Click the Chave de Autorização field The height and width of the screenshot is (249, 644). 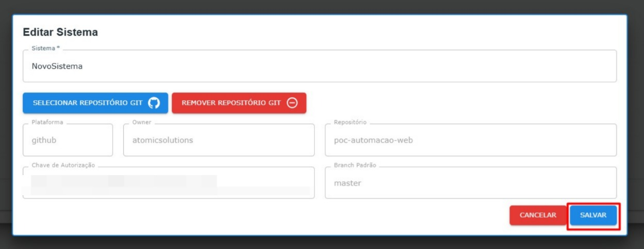click(169, 183)
